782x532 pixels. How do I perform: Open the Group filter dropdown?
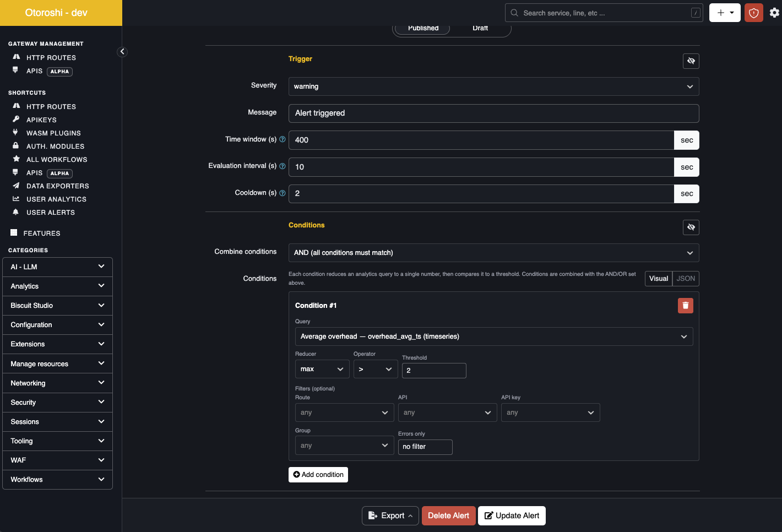[x=345, y=446]
